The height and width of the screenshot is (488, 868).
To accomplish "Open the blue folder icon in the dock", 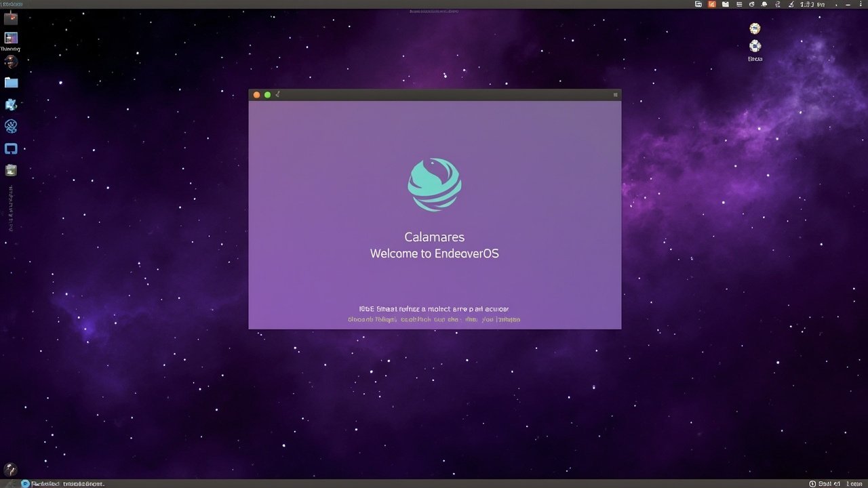I will [x=11, y=83].
